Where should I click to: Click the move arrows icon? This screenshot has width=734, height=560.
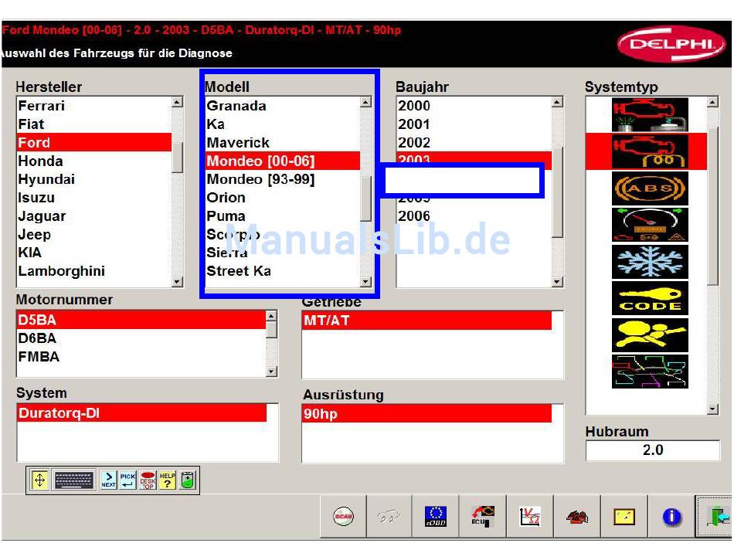(39, 480)
